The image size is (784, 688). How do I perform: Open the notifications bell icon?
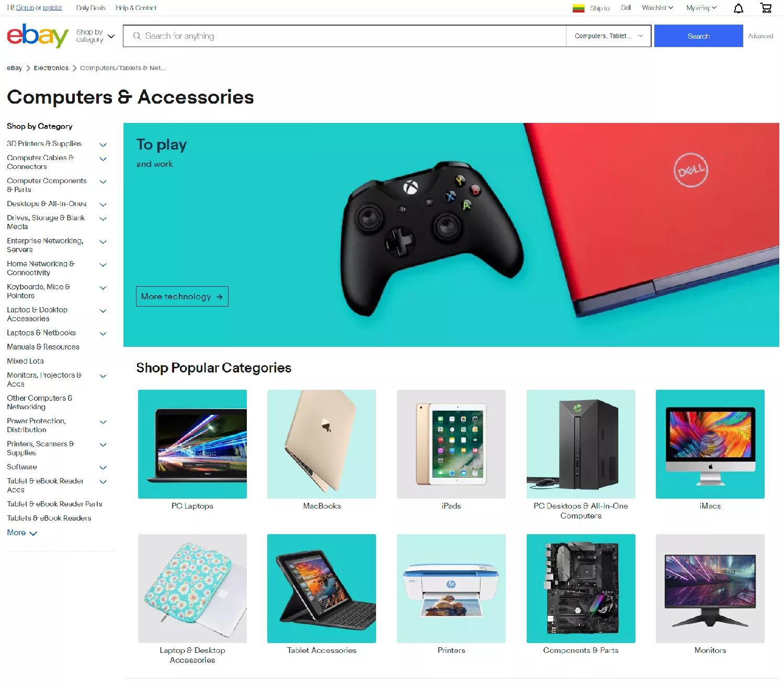coord(738,8)
